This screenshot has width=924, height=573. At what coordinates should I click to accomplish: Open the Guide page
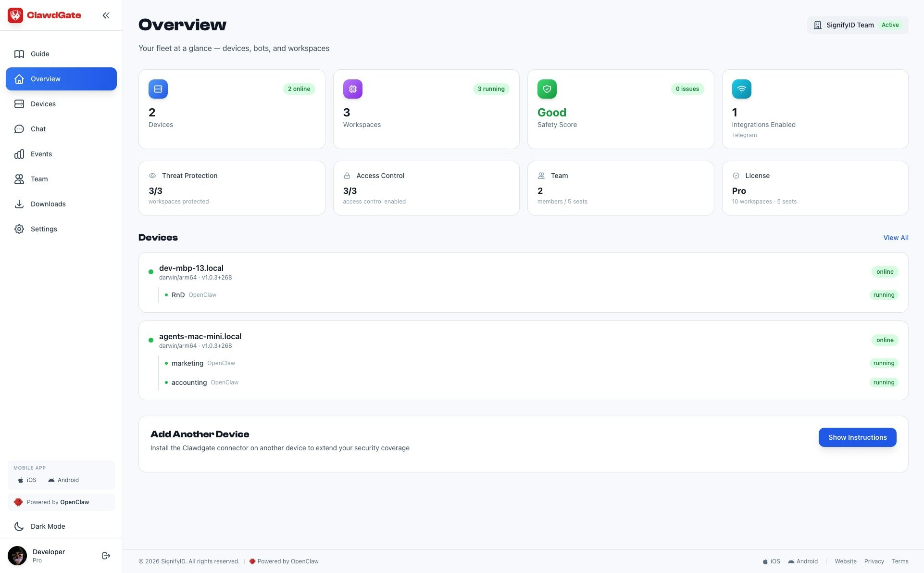tap(40, 54)
